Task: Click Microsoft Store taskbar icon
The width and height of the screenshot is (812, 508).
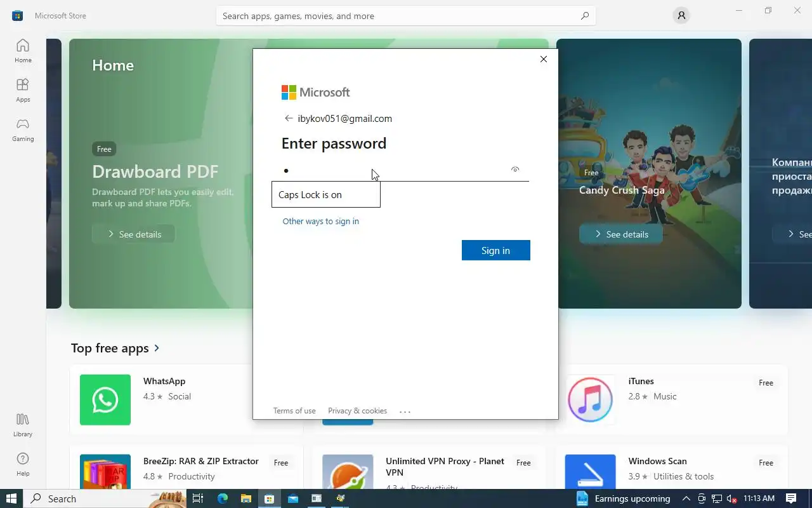Action: pos(269,498)
